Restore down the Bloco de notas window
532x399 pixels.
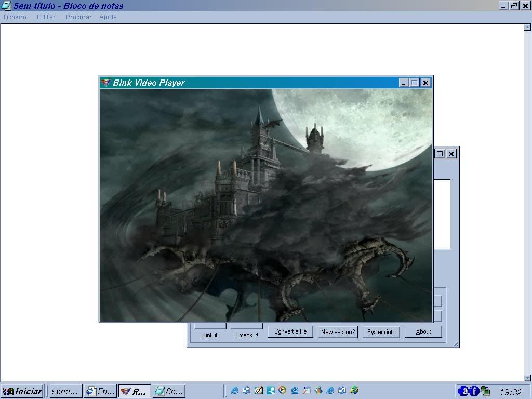[514, 5]
